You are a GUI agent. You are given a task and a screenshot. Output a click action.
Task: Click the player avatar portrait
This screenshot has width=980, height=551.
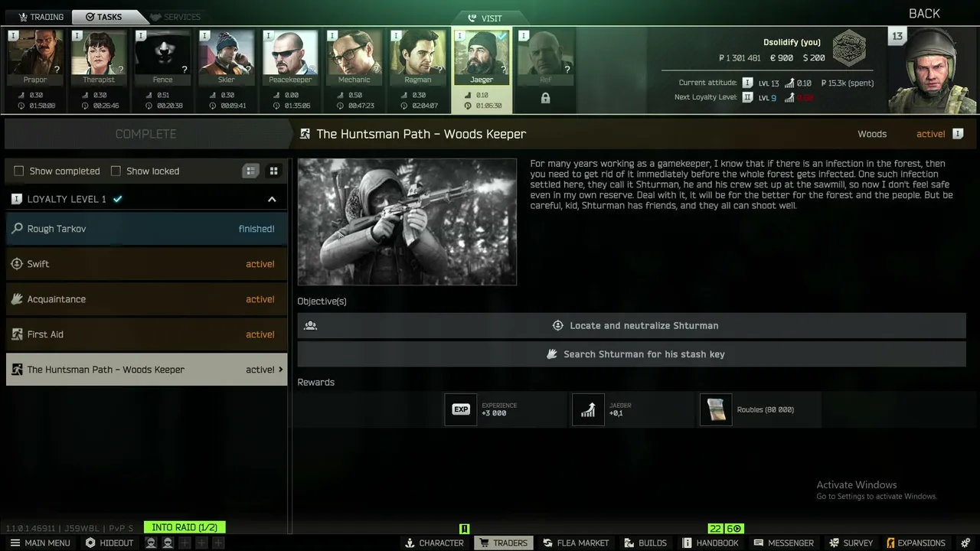coord(933,70)
